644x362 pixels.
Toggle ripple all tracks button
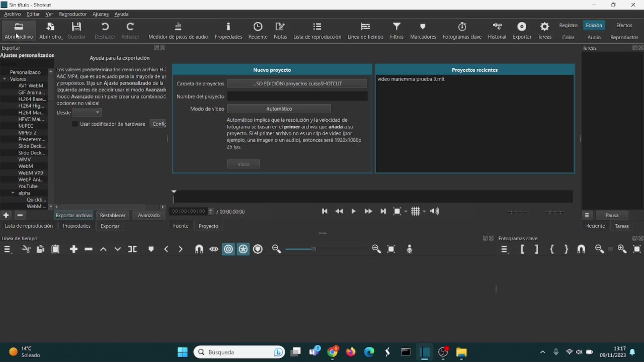tap(243, 249)
